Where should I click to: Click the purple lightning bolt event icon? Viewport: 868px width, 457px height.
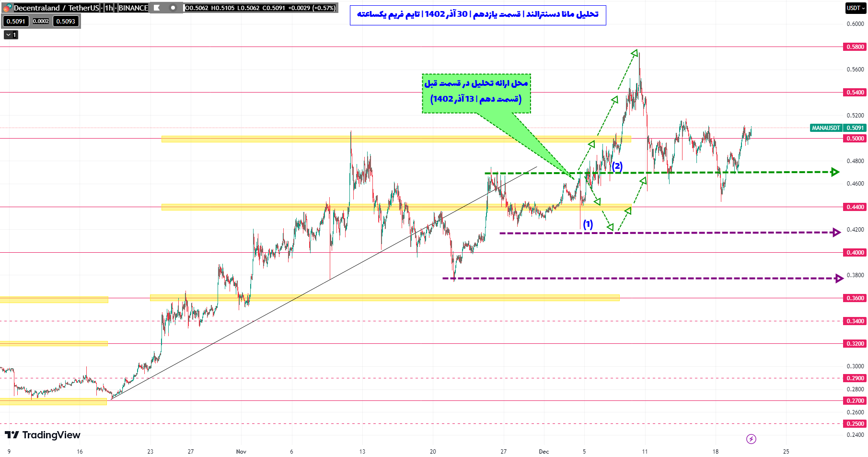pos(751,439)
